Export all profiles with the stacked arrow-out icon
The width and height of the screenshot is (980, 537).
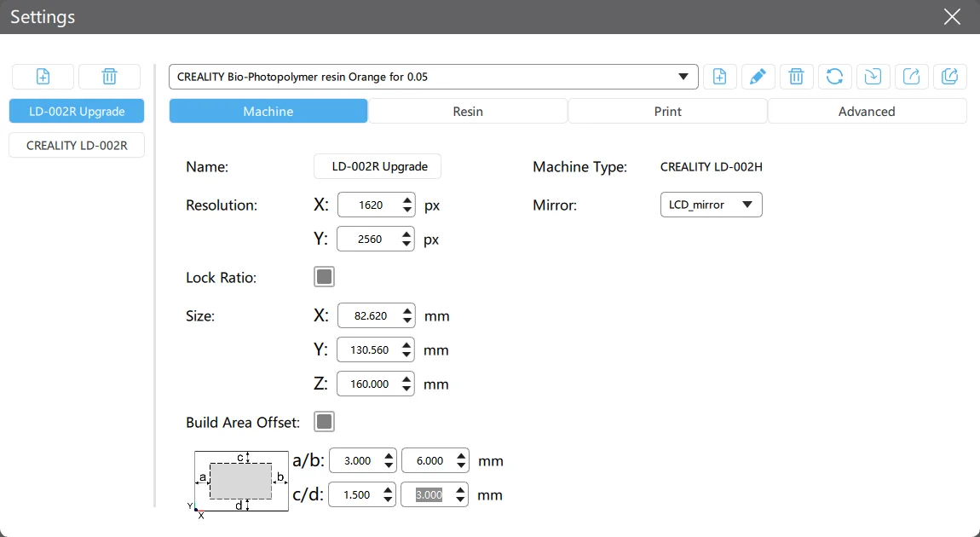[x=950, y=77]
